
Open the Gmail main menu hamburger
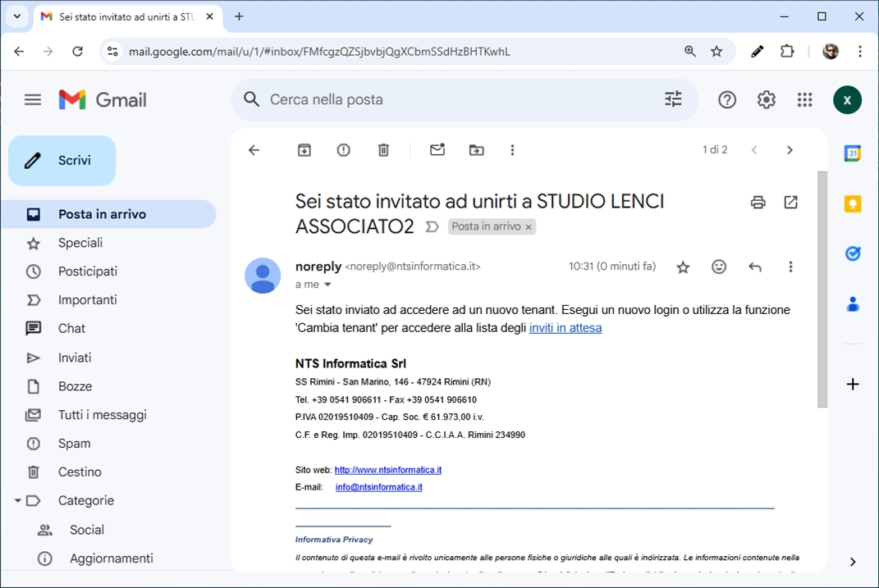click(x=33, y=100)
